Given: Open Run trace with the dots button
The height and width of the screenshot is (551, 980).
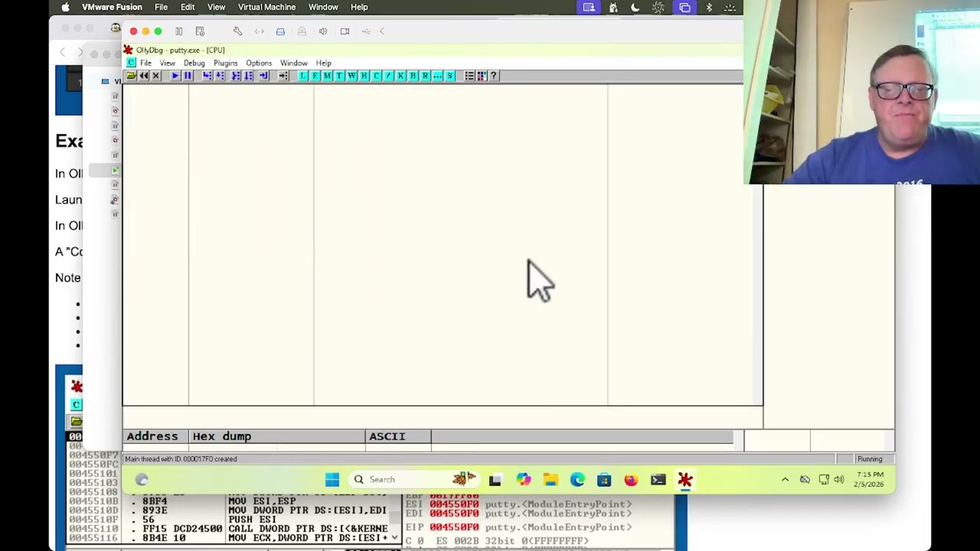Looking at the screenshot, I should click(x=438, y=76).
